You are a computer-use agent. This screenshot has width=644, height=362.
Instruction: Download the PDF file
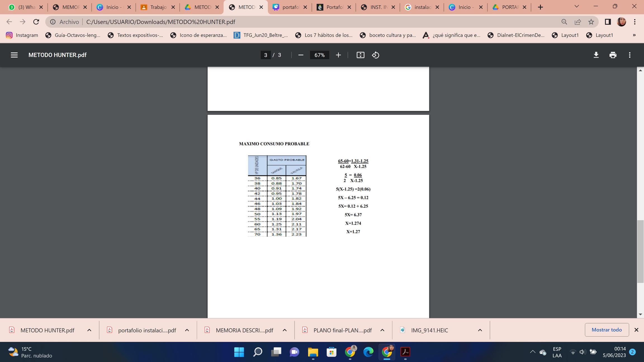[596, 55]
